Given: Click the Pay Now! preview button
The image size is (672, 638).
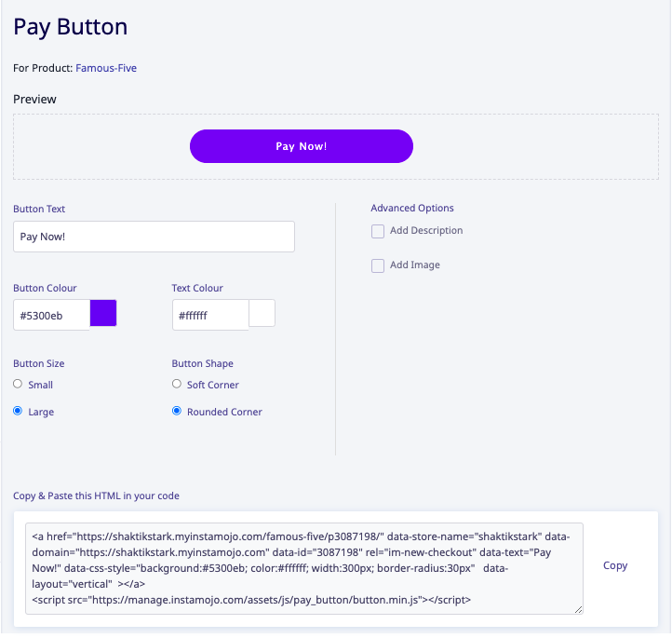Looking at the screenshot, I should point(302,146).
